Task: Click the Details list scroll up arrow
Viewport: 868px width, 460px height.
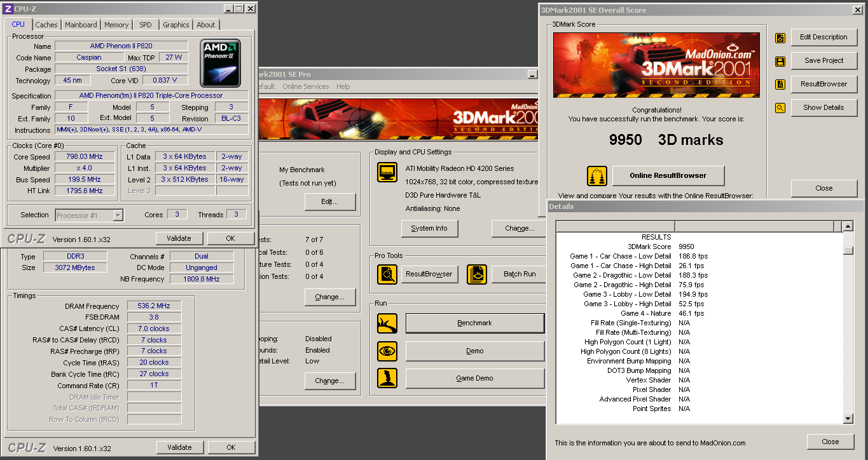Action: (x=848, y=227)
